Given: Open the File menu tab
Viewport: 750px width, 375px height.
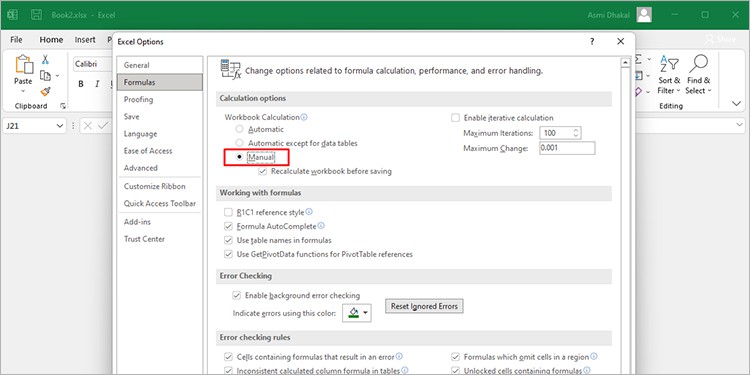Looking at the screenshot, I should click(16, 40).
